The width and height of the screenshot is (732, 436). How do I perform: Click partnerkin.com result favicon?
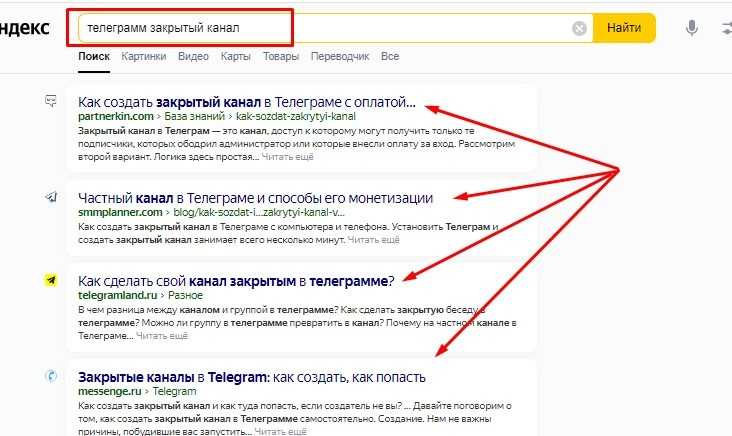click(x=51, y=100)
